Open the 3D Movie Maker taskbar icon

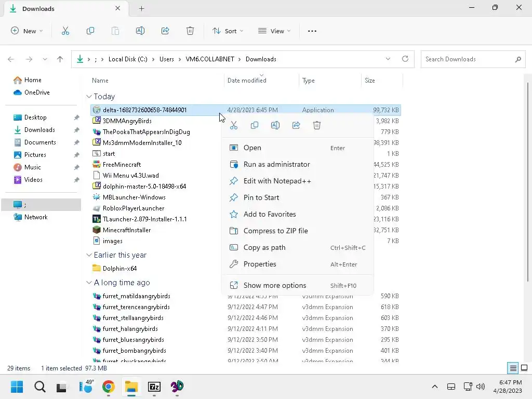pyautogui.click(x=177, y=387)
